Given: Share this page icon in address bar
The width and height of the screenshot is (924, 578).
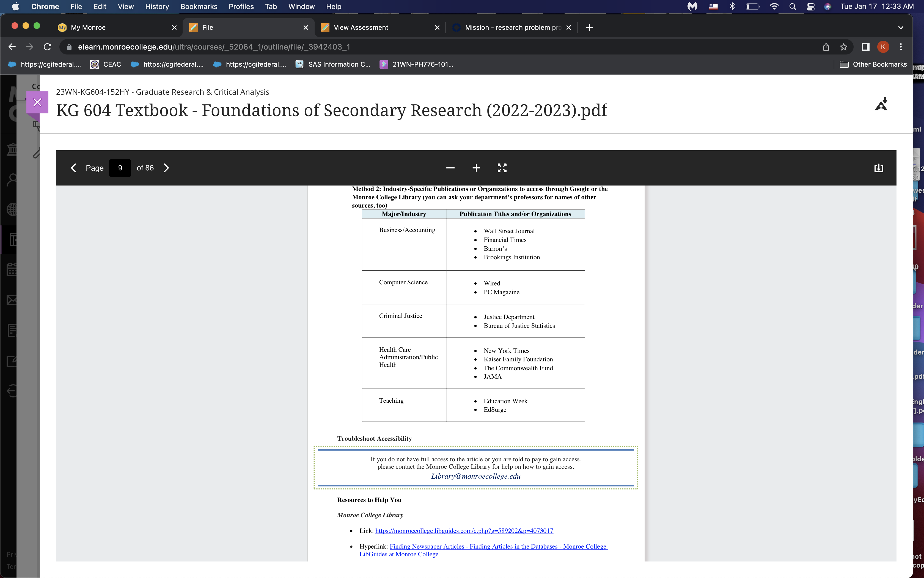Looking at the screenshot, I should 826,47.
